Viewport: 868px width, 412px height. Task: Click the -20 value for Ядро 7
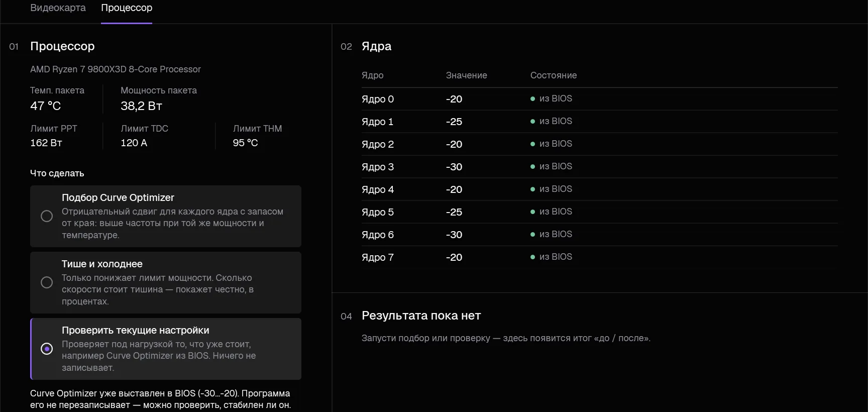(x=454, y=257)
